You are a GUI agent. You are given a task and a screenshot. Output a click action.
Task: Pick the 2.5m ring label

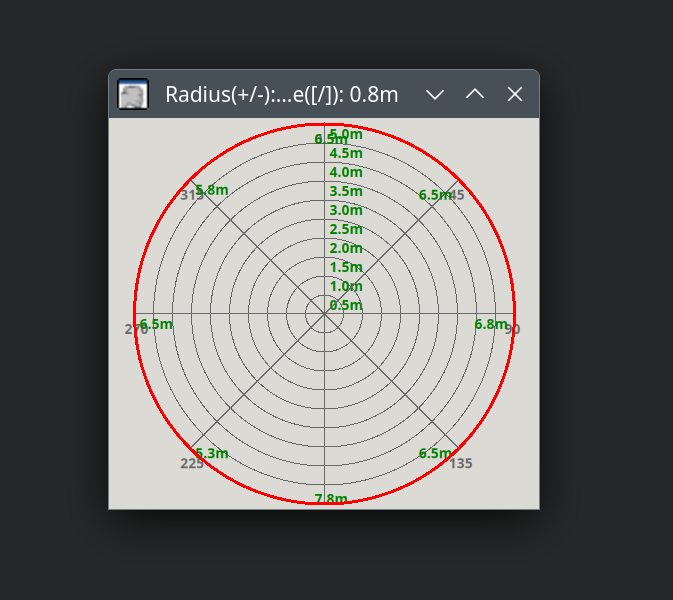click(346, 229)
